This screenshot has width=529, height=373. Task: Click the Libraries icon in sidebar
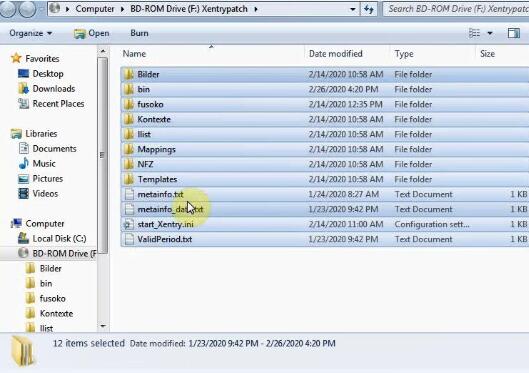tap(16, 134)
